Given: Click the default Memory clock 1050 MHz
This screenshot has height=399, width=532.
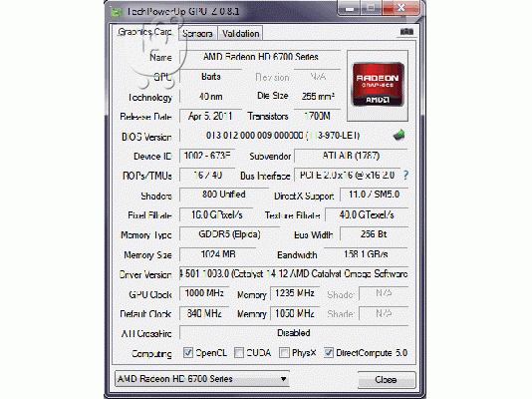Looking at the screenshot, I should [295, 313].
